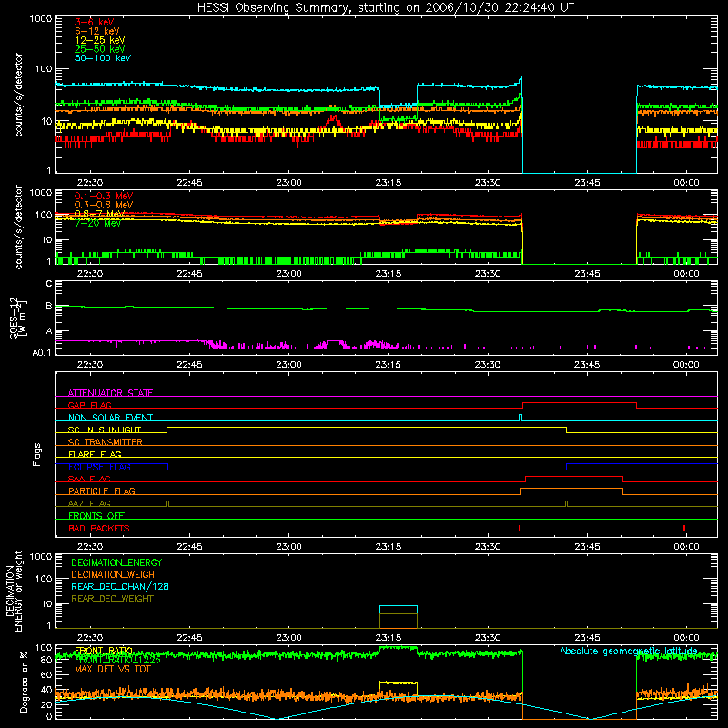Click the 0.1-0.3 MeV legend label
This screenshot has height=728, width=728.
[x=104, y=196]
